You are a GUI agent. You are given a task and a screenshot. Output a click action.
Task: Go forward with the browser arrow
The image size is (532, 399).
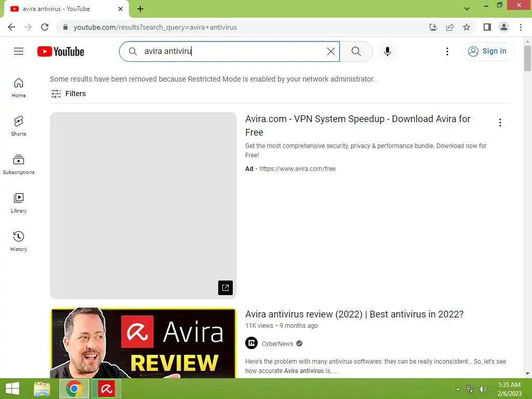[28, 27]
